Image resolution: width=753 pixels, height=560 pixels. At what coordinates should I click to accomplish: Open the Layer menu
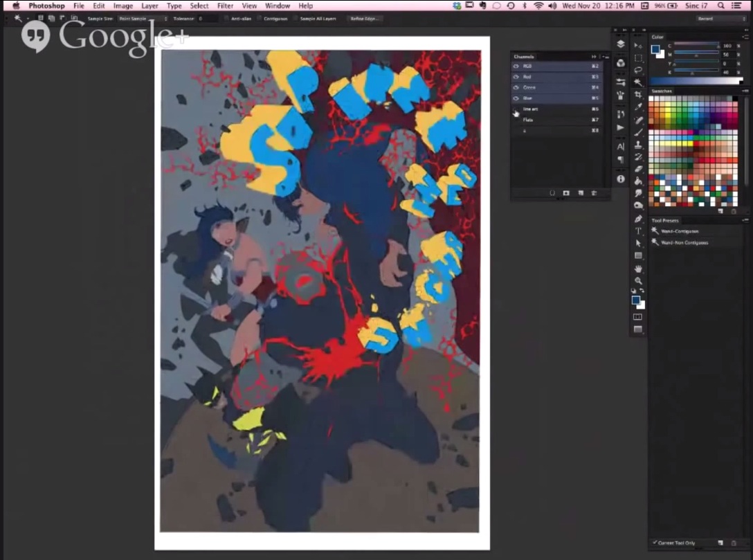[x=149, y=6]
